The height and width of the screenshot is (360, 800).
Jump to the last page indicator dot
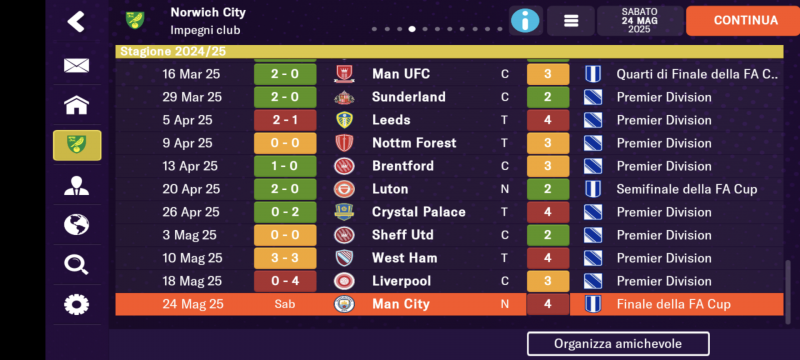coord(500,29)
